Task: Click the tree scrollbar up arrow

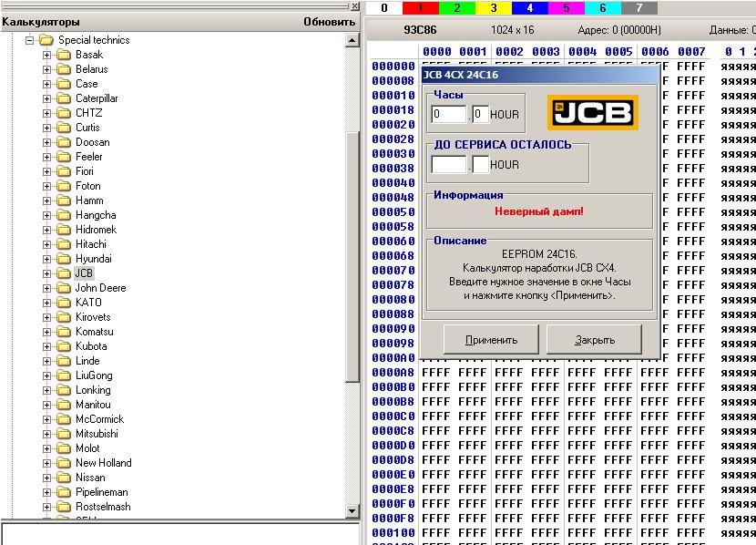Action: (x=352, y=40)
